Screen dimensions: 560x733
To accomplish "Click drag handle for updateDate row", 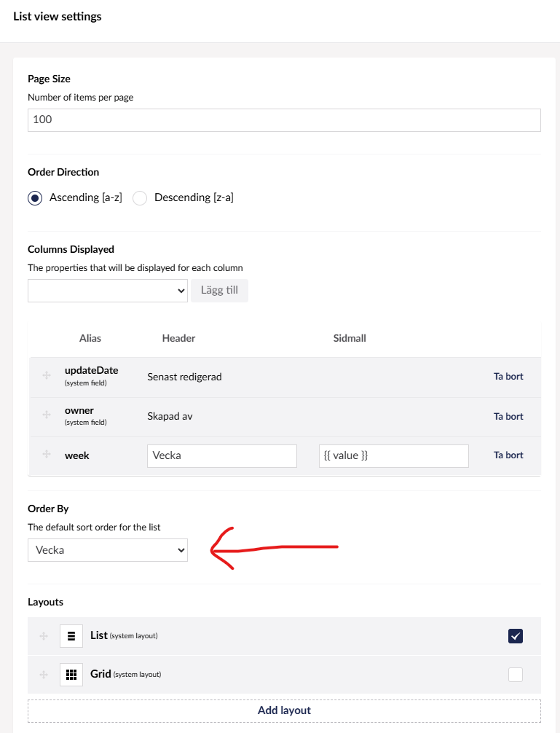I will click(47, 375).
